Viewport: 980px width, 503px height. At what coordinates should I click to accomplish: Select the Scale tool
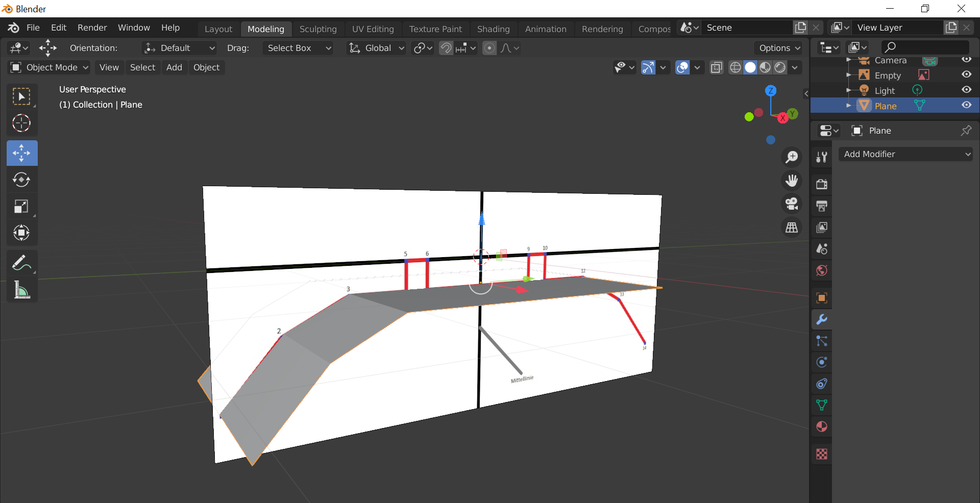click(x=21, y=206)
